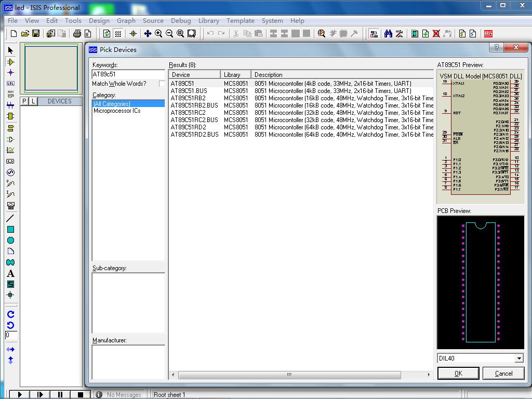Select the Device Pins tool
Screen dimensions: 532x399
point(10,139)
